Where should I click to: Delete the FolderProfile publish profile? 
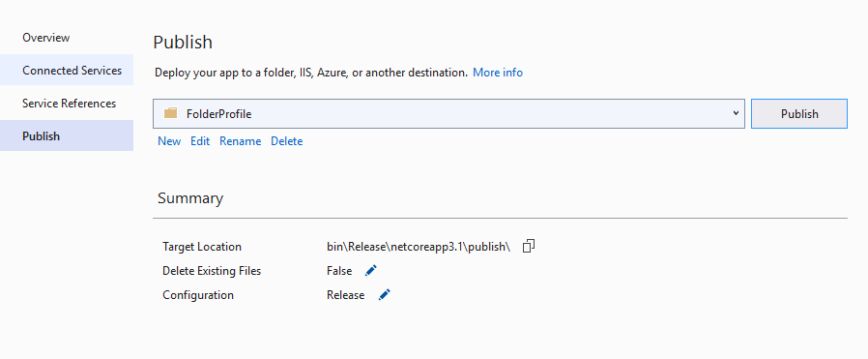click(x=287, y=141)
